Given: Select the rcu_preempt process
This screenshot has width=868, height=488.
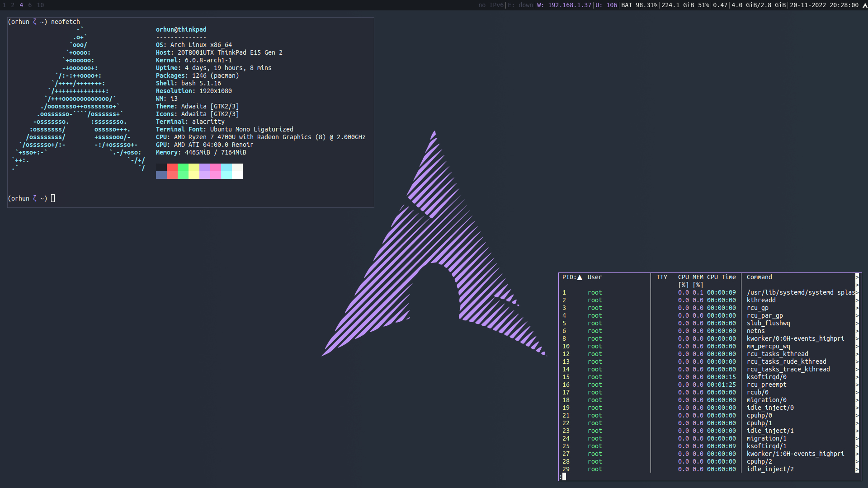Looking at the screenshot, I should tap(708, 385).
